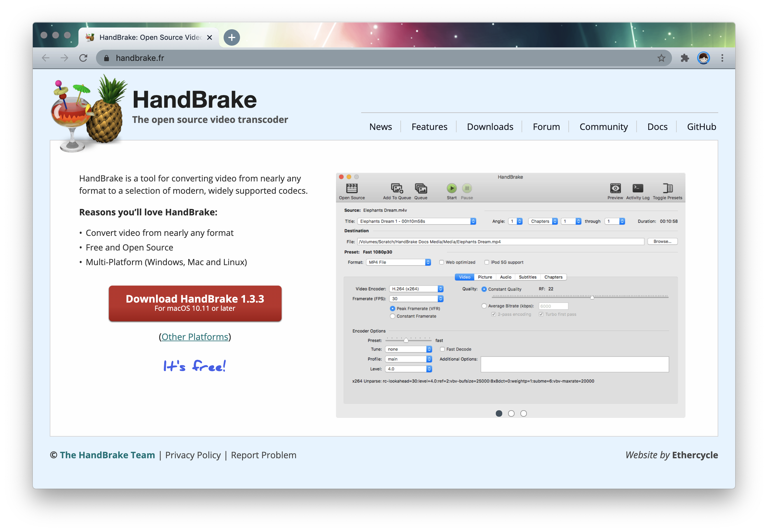Enable the iPod 5G support checkbox
This screenshot has width=768, height=532.
point(486,262)
